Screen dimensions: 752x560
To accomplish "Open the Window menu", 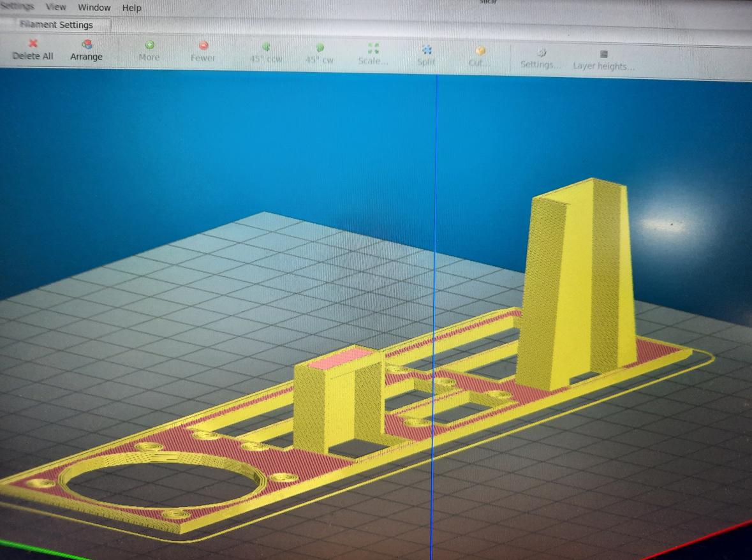I will coord(94,8).
